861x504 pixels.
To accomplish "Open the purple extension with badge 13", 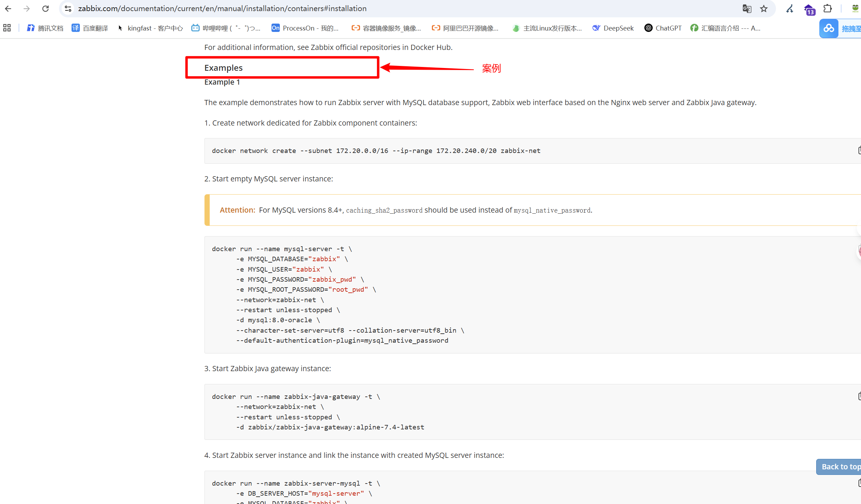I will click(x=809, y=9).
